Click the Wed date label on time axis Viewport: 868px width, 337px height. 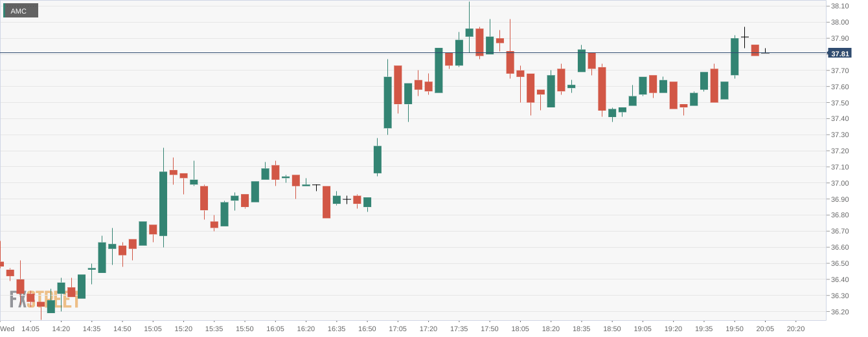(7, 329)
